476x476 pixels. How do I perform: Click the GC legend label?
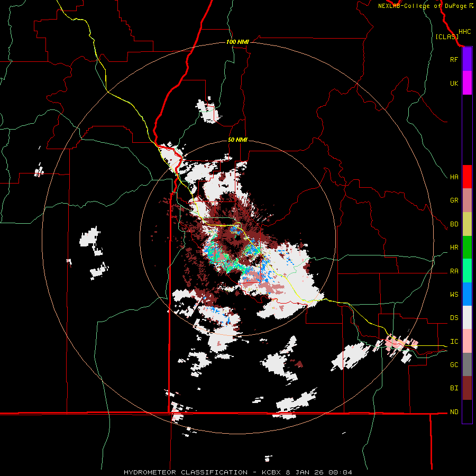(x=454, y=365)
